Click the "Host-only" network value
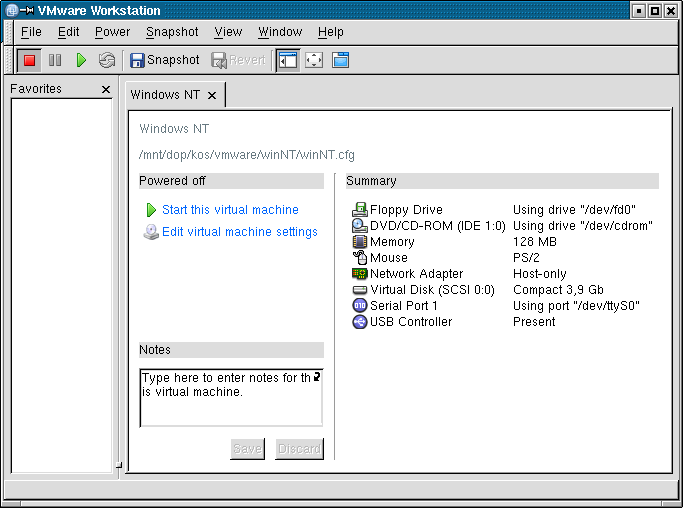This screenshot has height=508, width=683. tap(540, 274)
